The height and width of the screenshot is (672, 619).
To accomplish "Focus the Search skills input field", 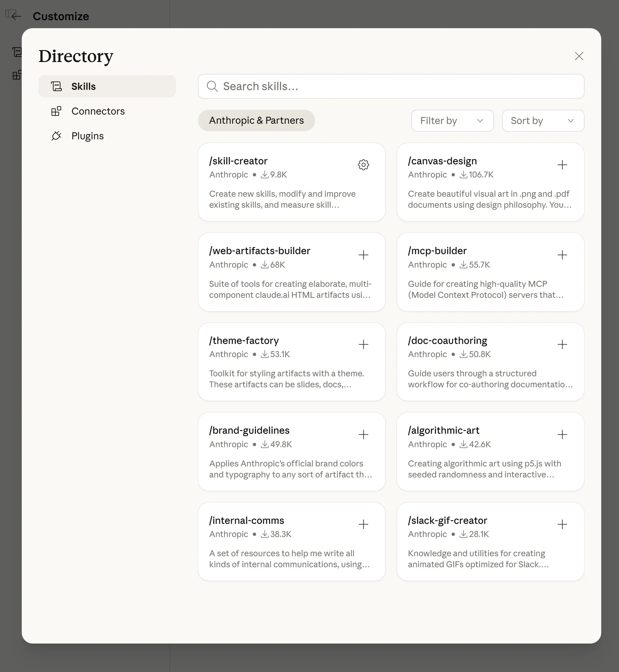I will [x=391, y=86].
